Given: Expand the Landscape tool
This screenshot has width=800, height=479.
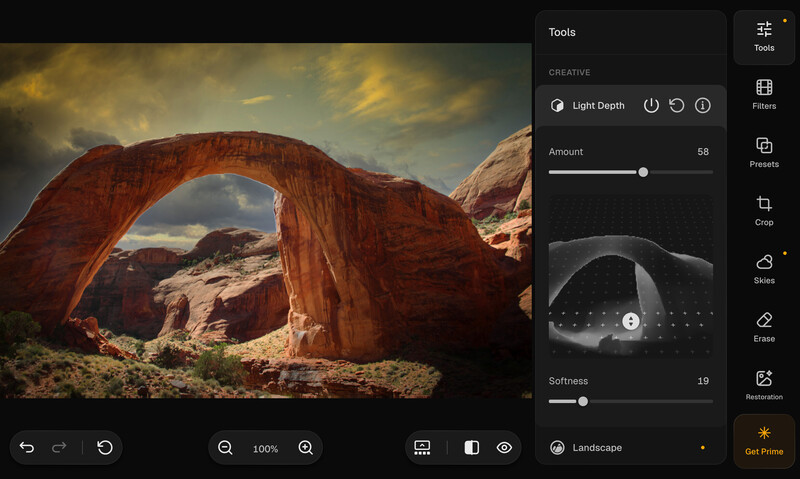Looking at the screenshot, I should [x=631, y=447].
